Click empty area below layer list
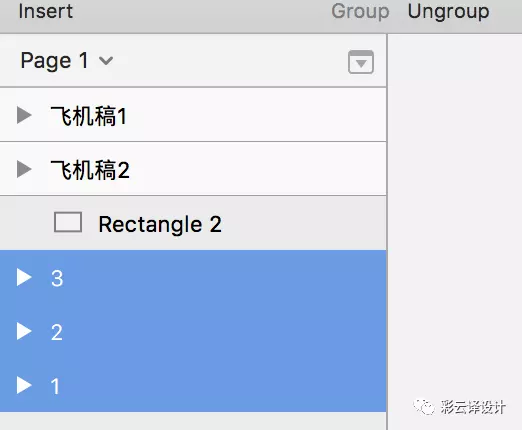 point(193,421)
